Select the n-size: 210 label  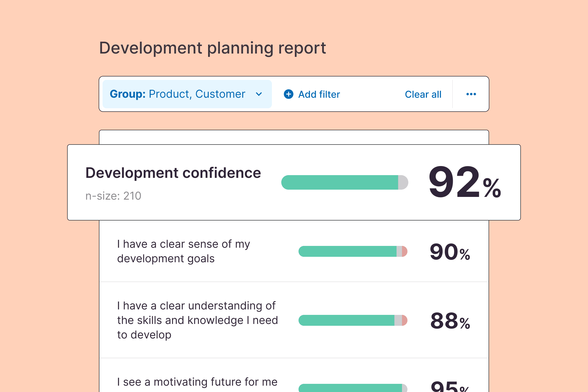tap(113, 196)
